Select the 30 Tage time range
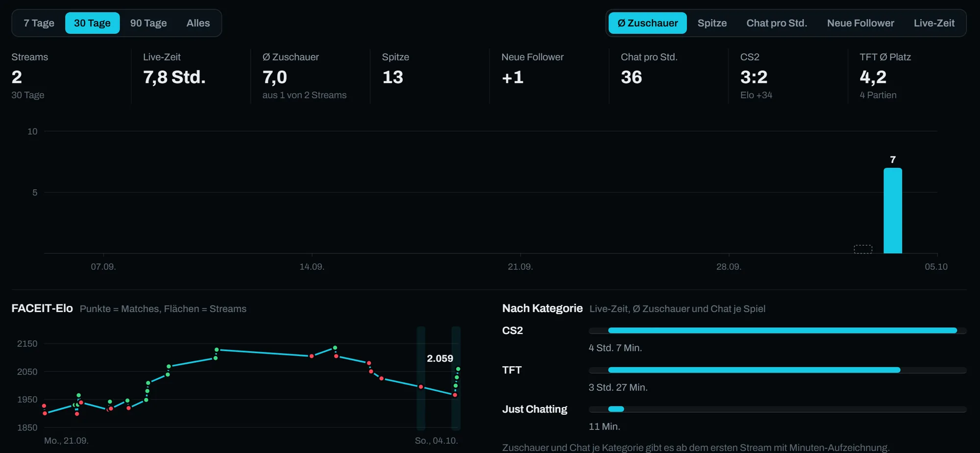The image size is (980, 453). pyautogui.click(x=92, y=23)
